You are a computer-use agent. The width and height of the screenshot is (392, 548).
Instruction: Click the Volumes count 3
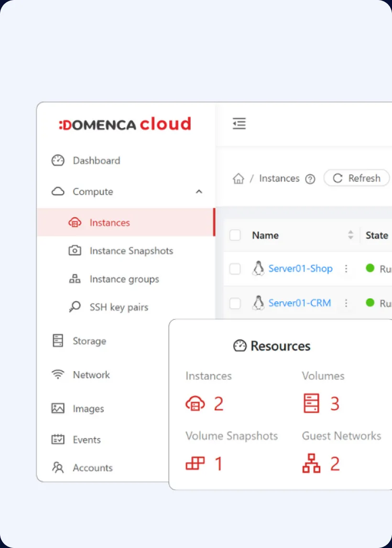pyautogui.click(x=335, y=404)
